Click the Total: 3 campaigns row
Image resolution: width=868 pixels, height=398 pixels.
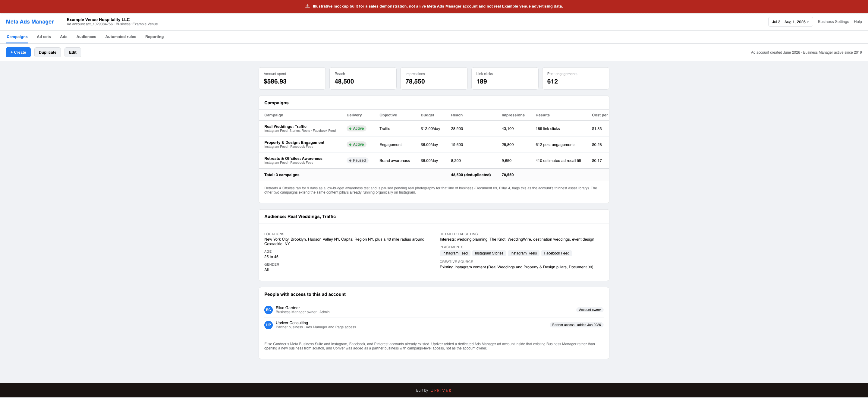(x=434, y=175)
